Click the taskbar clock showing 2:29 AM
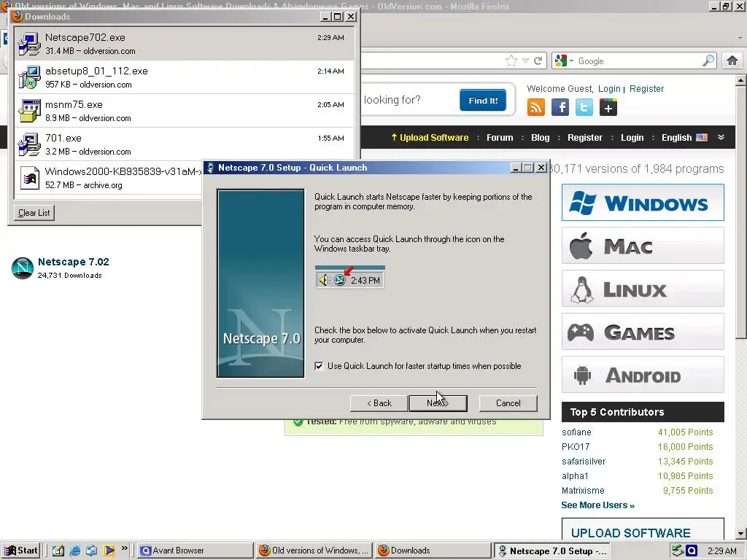Screen dimensions: 747x560 722,551
